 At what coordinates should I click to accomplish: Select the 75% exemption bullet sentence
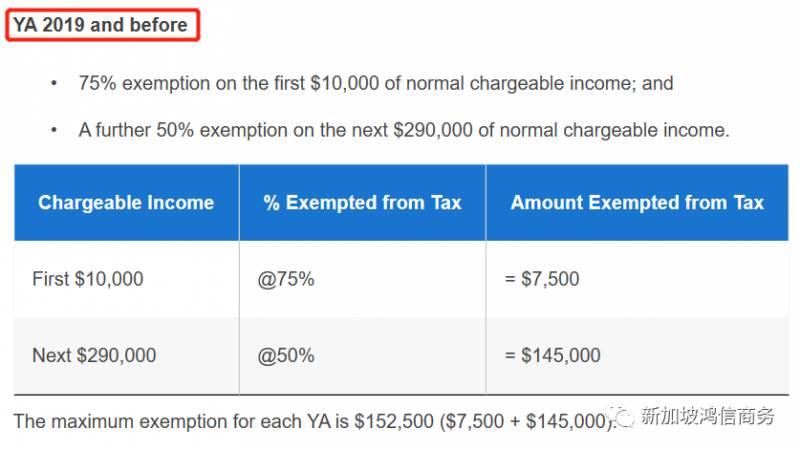point(375,84)
